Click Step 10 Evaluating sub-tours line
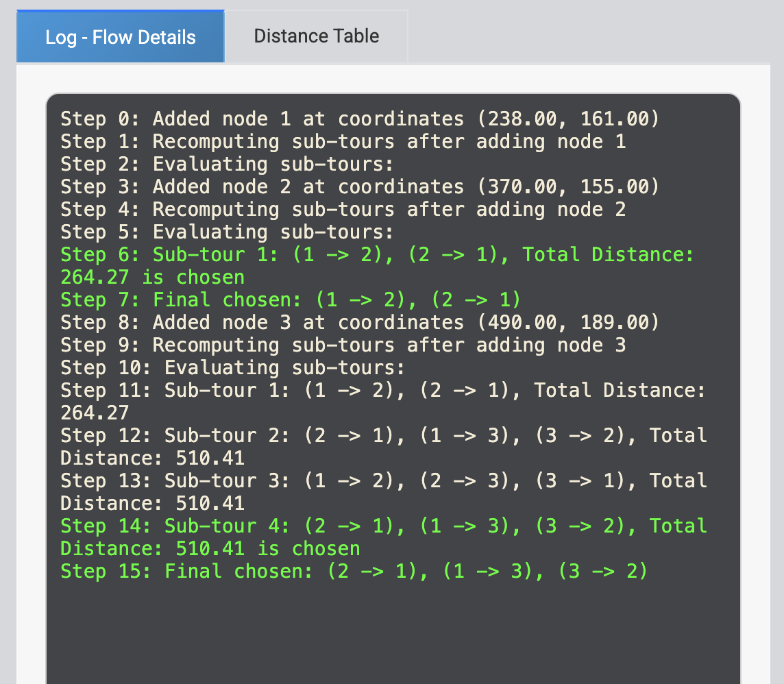Viewport: 784px width, 684px height. (x=232, y=368)
